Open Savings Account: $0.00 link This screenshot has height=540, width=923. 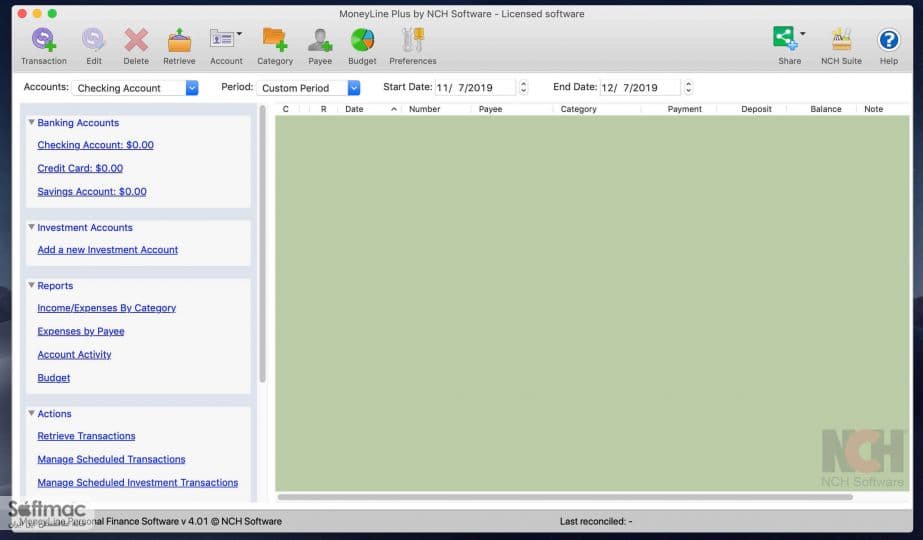[x=92, y=191]
